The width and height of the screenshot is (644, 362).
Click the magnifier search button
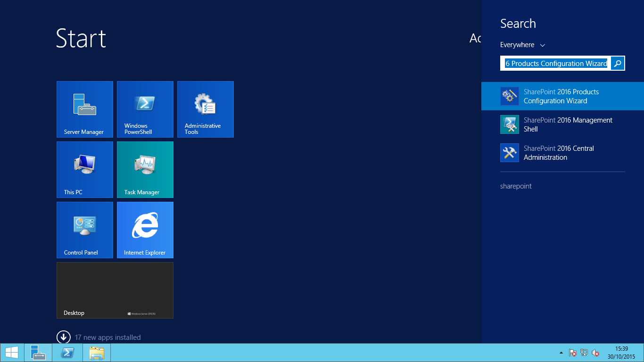(x=618, y=63)
